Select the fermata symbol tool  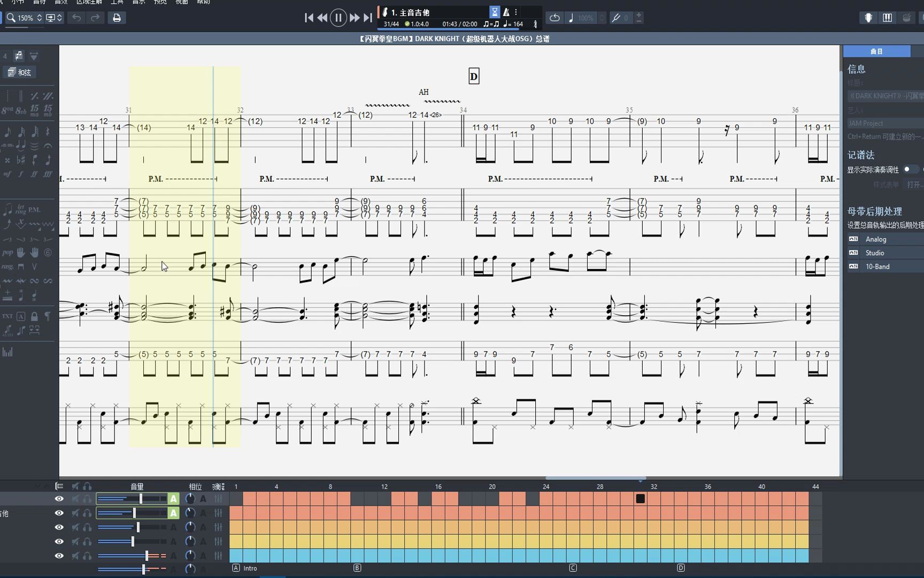point(48,146)
